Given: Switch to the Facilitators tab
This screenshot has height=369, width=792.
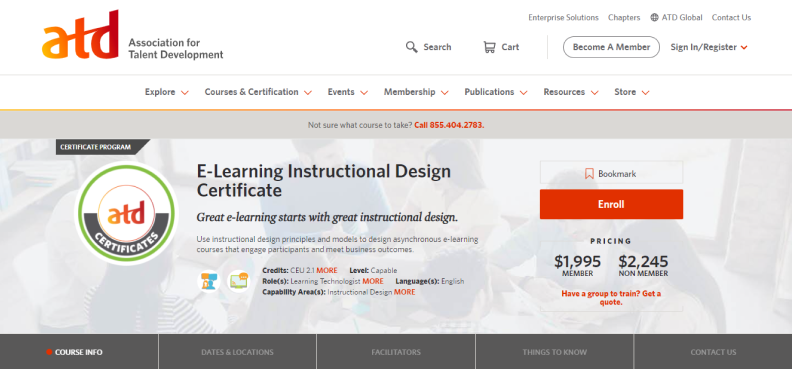Looking at the screenshot, I should pos(396,352).
